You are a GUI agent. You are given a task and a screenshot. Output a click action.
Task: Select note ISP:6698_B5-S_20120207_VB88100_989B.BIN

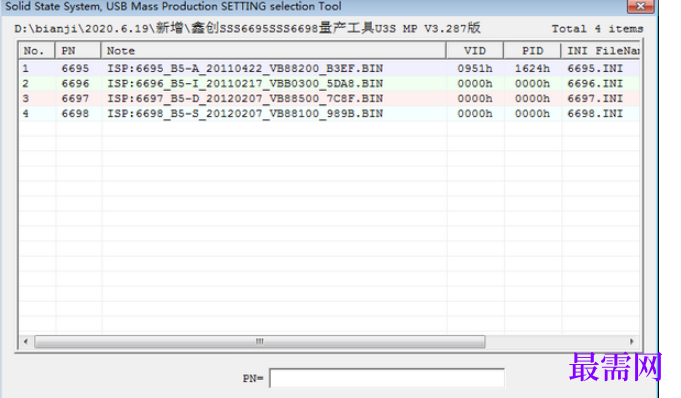click(245, 113)
